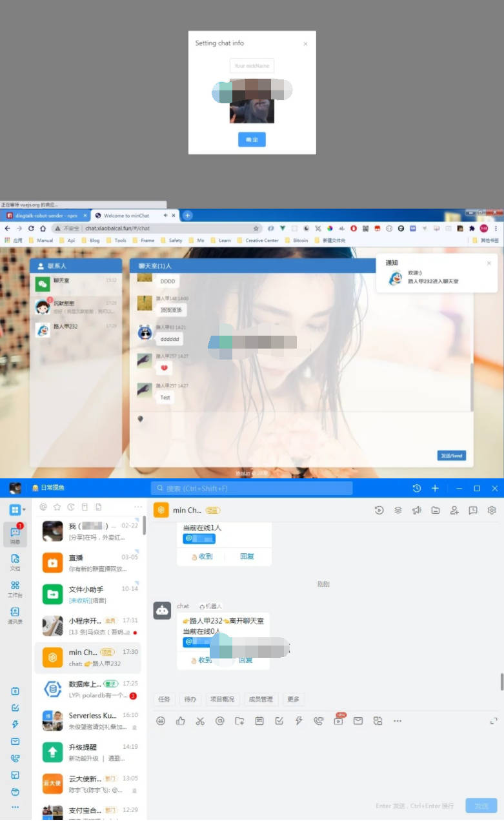Viewport: 504px width, 825px height.
Task: Open 消息 messages in DingTalk left sidebar
Action: pos(15,535)
